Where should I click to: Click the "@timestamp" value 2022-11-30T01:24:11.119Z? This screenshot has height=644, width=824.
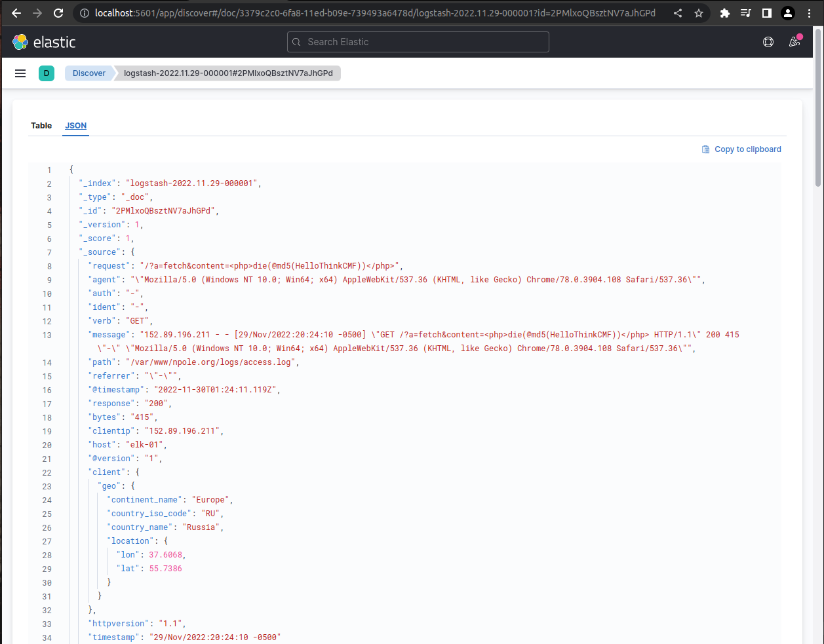[216, 390]
